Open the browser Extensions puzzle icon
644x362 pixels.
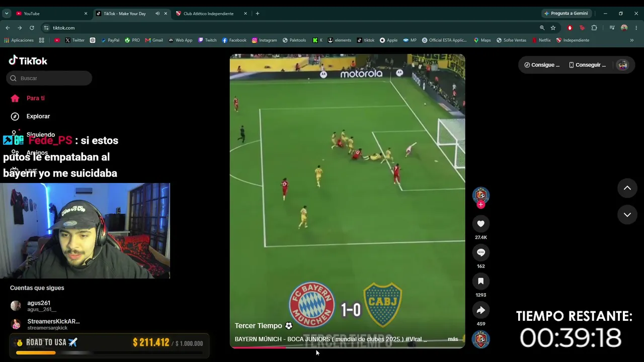coord(594,28)
